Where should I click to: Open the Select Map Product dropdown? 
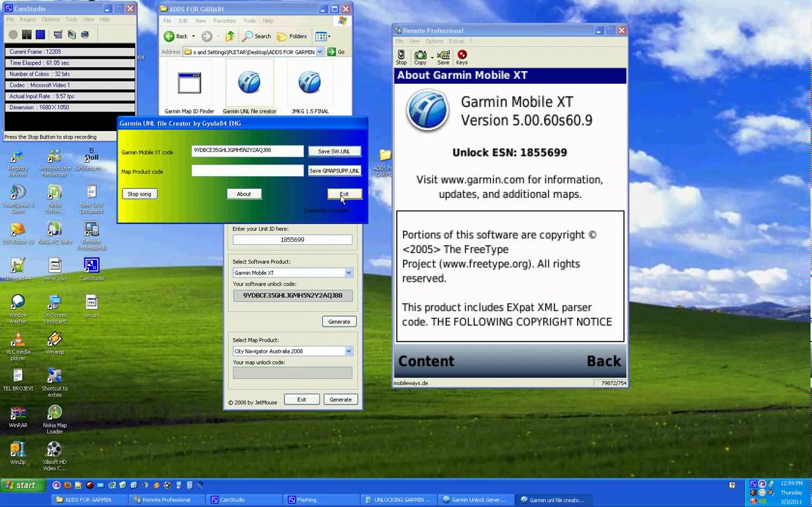click(x=348, y=351)
